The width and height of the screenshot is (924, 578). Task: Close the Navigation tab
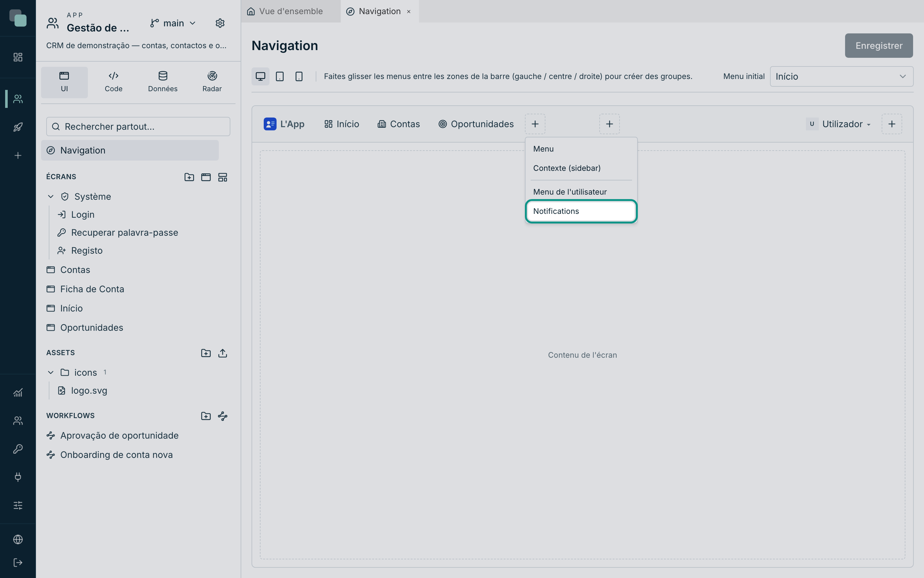click(408, 12)
